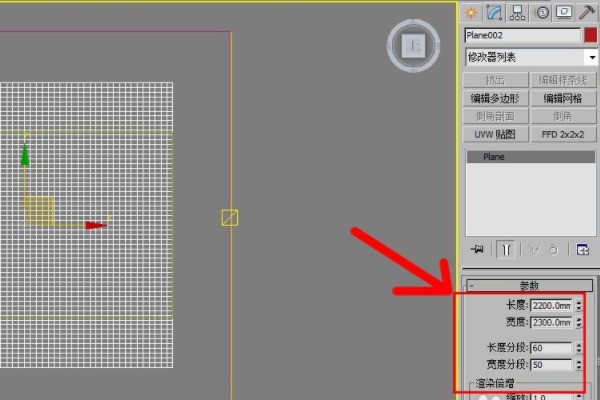Switch to the Modify panel tab
The image size is (600, 400).
coord(494,12)
